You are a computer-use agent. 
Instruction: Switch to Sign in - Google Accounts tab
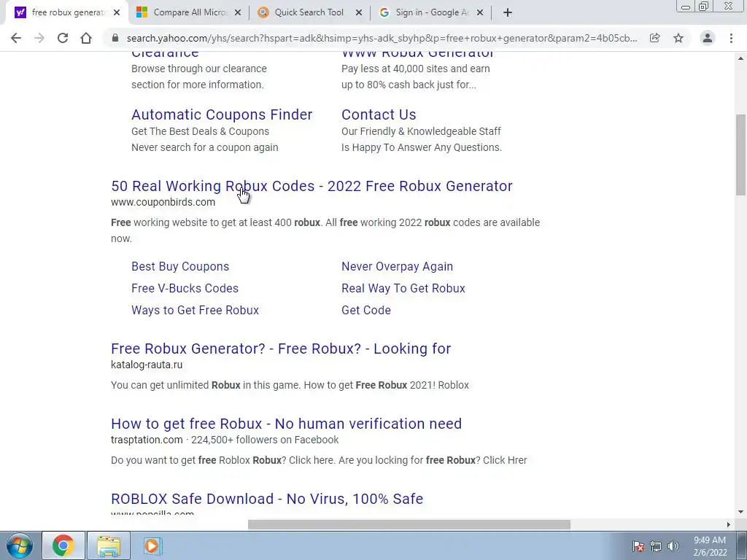430,12
